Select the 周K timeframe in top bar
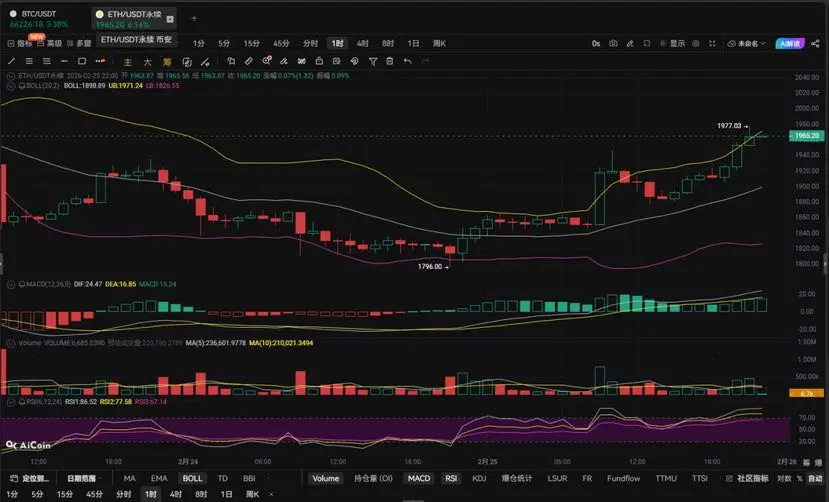The width and height of the screenshot is (829, 502). tap(439, 43)
